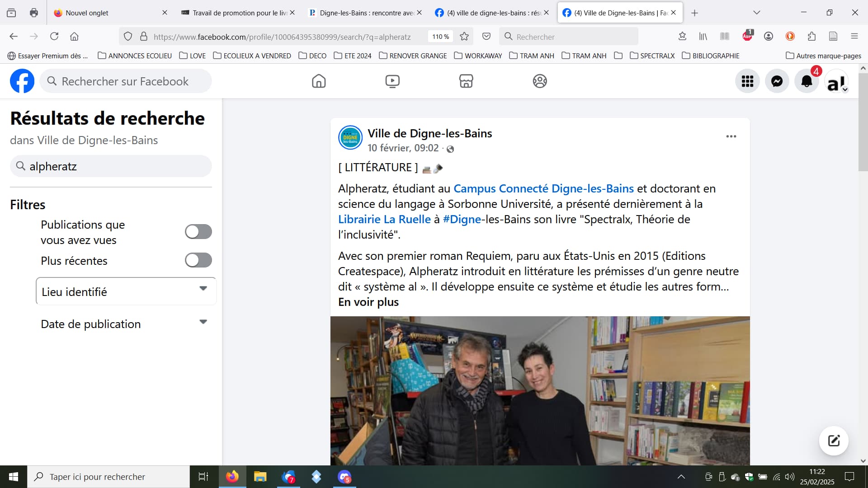Open Task View on taskbar

(x=203, y=477)
